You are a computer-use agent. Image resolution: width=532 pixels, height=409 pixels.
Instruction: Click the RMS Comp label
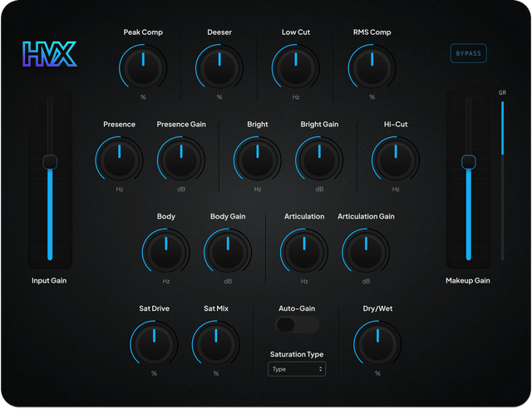click(372, 32)
